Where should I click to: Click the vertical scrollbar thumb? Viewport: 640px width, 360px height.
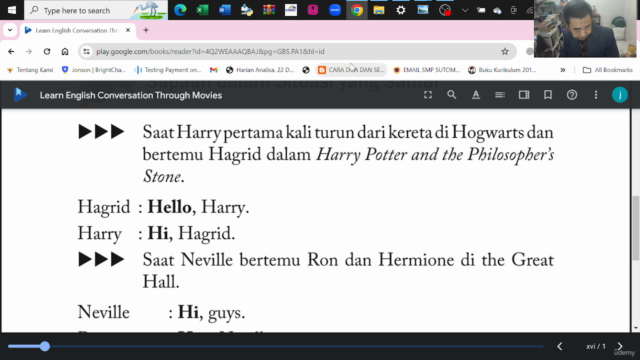click(x=635, y=228)
